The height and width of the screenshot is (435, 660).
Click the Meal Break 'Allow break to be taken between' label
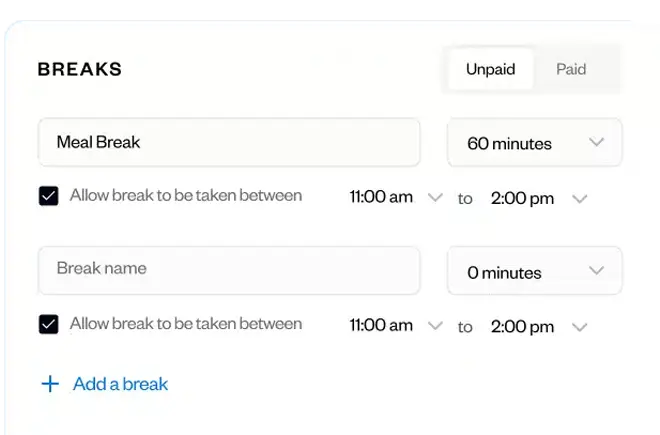point(186,195)
